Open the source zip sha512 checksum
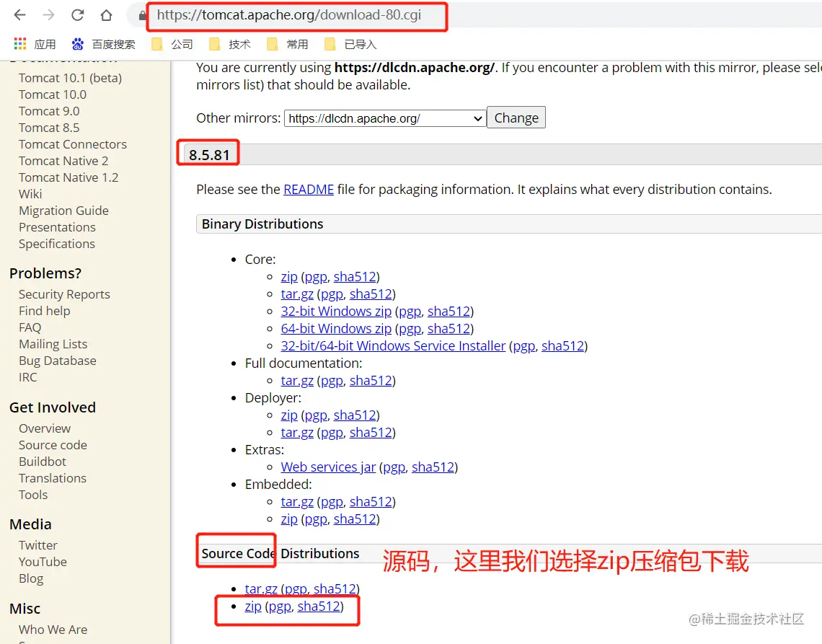 [319, 606]
